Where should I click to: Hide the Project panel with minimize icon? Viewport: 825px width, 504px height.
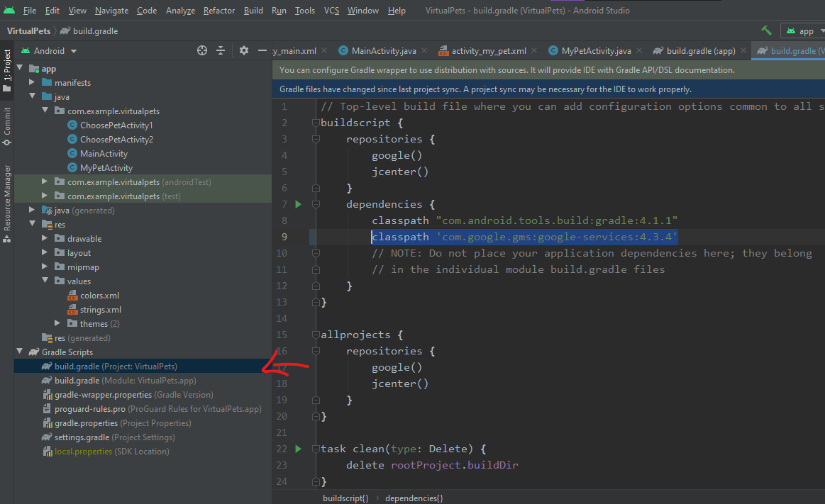click(x=262, y=50)
